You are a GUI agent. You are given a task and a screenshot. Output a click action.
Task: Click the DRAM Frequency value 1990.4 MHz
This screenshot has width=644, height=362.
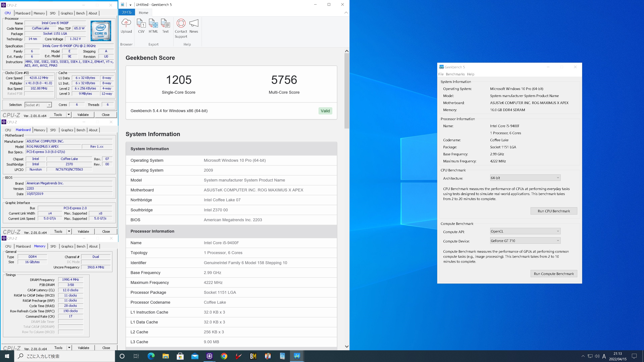pyautogui.click(x=70, y=280)
